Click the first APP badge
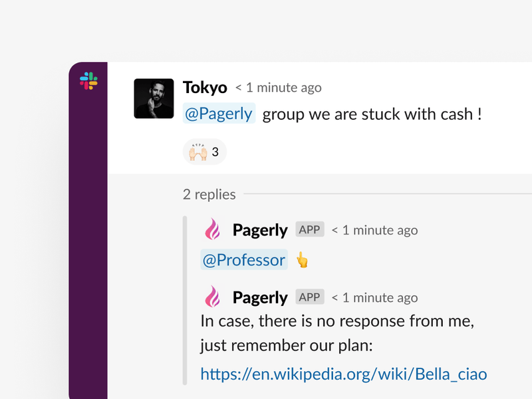 [310, 229]
